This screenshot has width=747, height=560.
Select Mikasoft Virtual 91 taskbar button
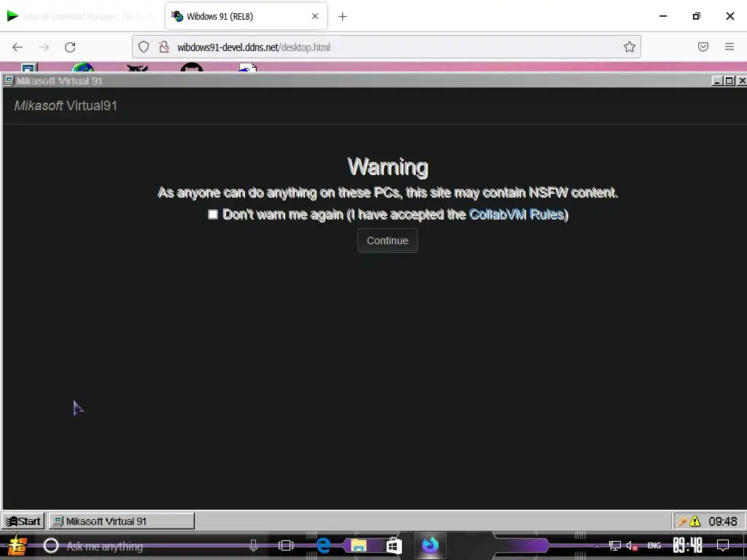122,521
